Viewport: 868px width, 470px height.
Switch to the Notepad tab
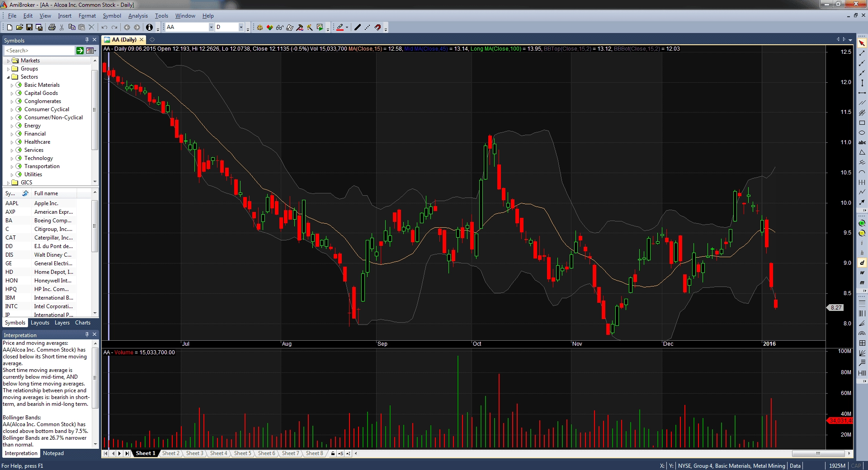53,453
